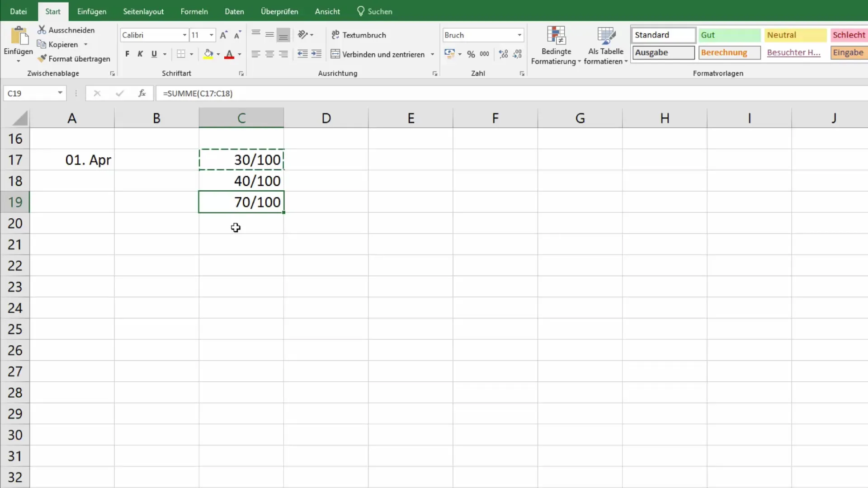Decrease font size with the smaller A icon
The width and height of the screenshot is (868, 488).
coord(237,35)
